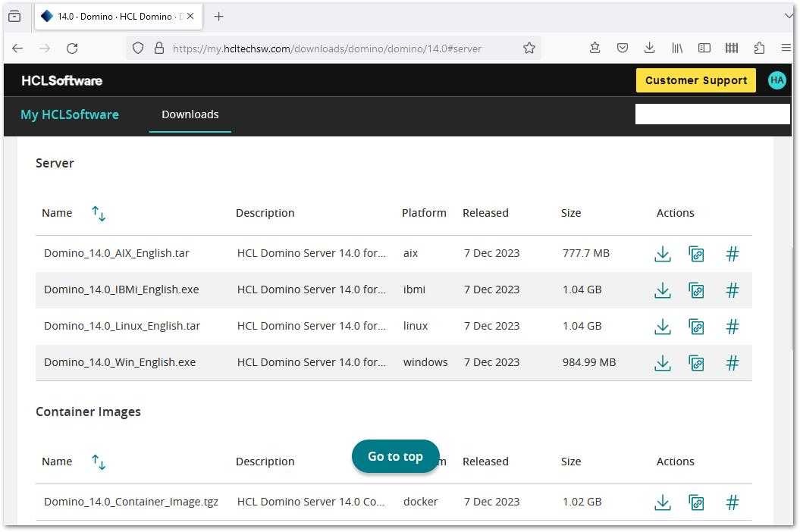Switch to Downloads tab

tap(190, 114)
